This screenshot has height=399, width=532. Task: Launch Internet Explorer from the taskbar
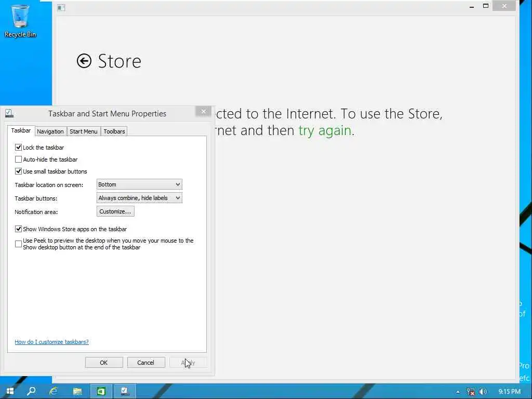coord(54,391)
